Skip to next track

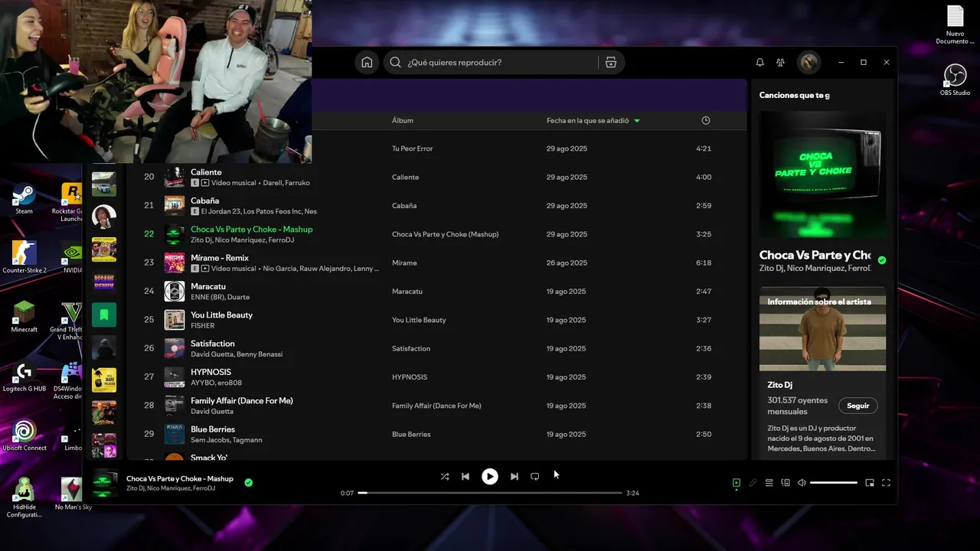click(x=514, y=476)
